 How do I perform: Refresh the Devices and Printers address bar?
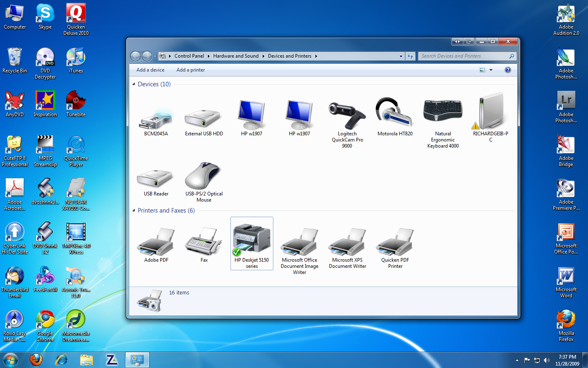pos(411,56)
